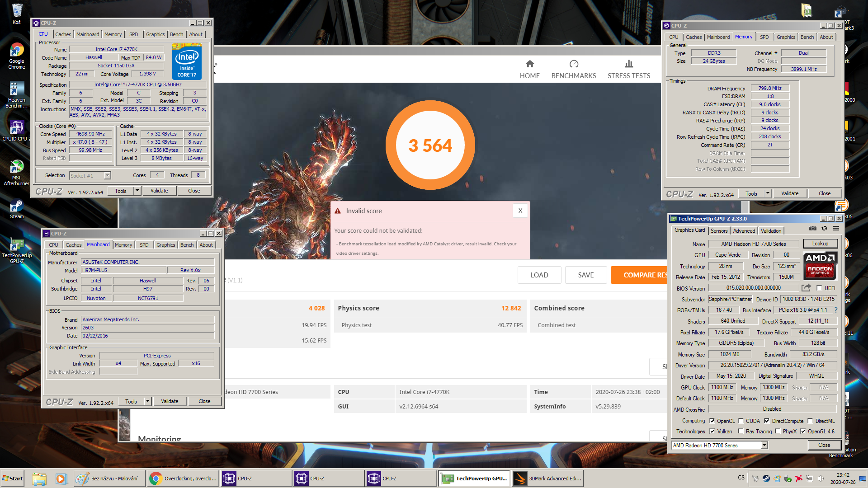Click the Core Speed value 4698.90 MHz
This screenshot has width=868, height=488.
tap(90, 134)
